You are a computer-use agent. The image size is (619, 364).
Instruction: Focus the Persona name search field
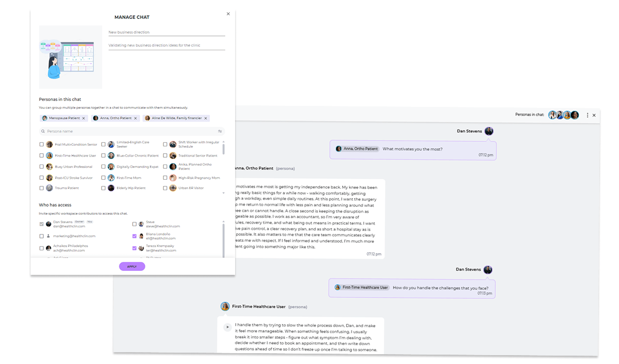[x=132, y=132]
